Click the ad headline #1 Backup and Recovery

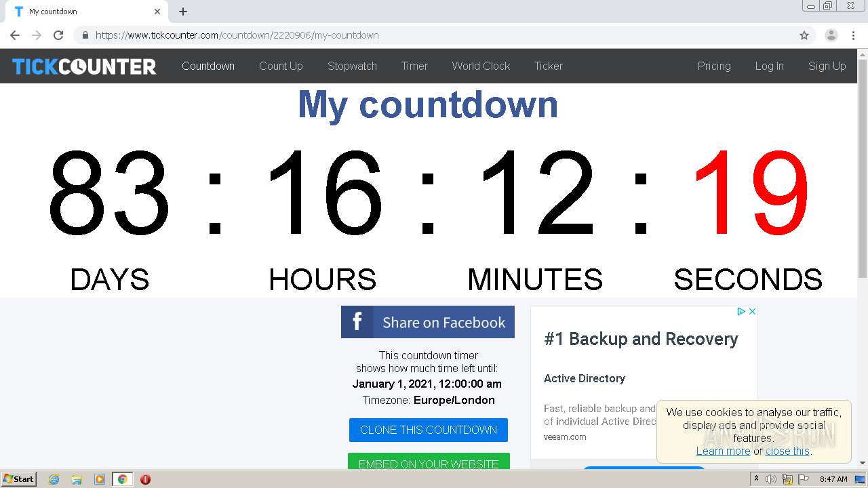tap(641, 339)
